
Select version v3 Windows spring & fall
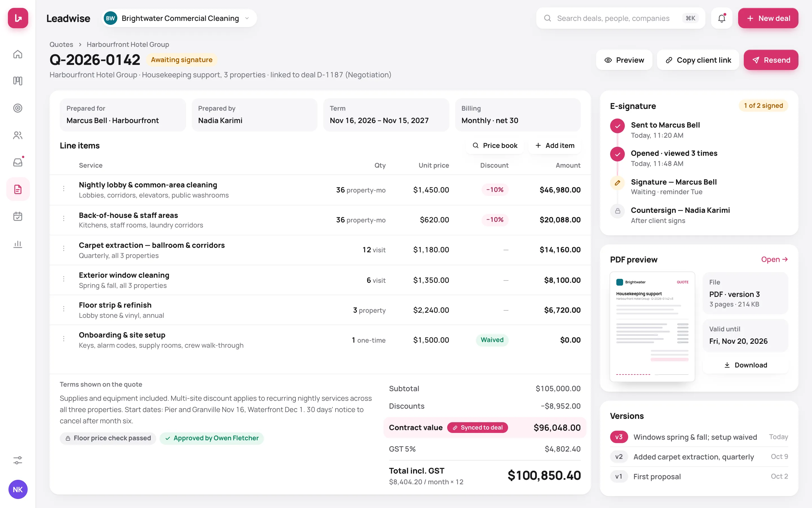click(699, 437)
